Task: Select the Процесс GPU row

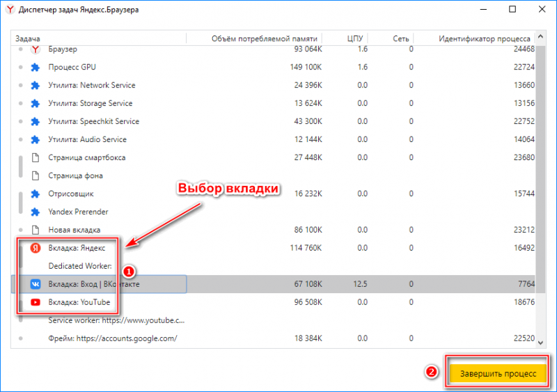Action: (x=273, y=67)
